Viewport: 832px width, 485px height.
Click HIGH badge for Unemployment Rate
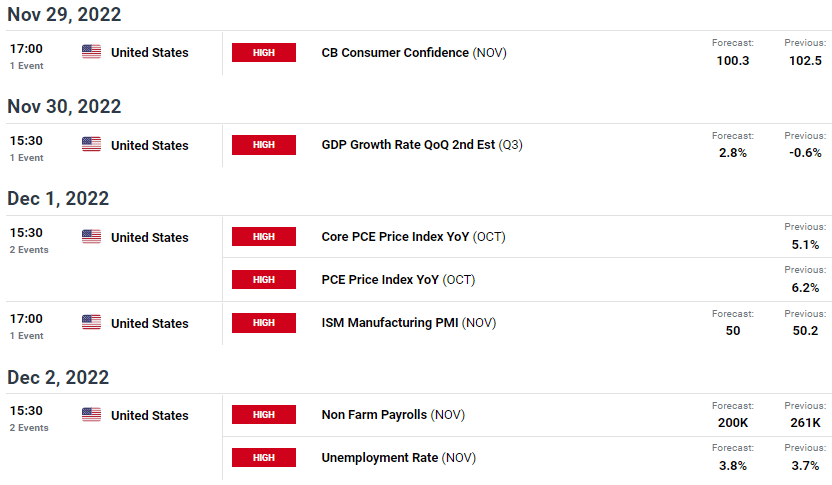[264, 457]
